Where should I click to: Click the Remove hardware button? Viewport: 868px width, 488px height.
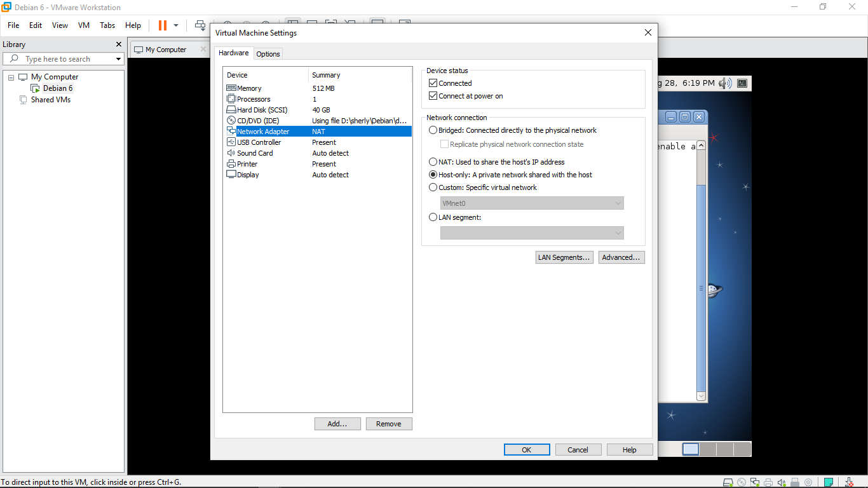click(389, 424)
